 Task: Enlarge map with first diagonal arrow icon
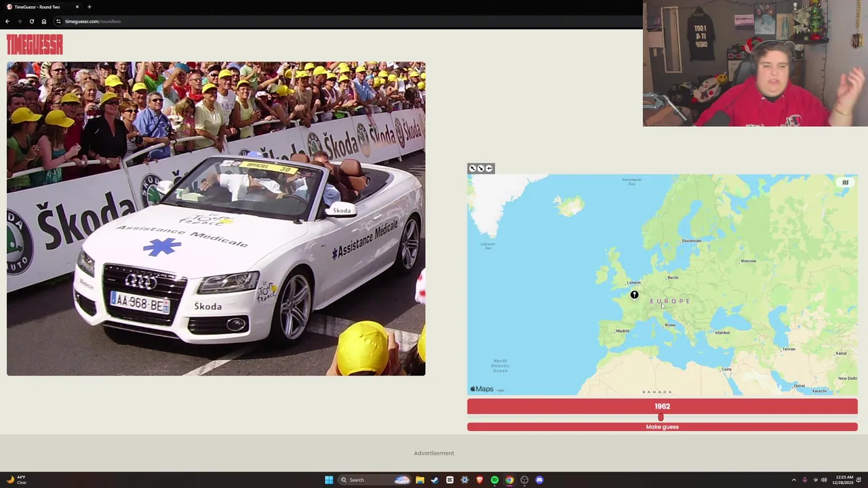[x=473, y=168]
